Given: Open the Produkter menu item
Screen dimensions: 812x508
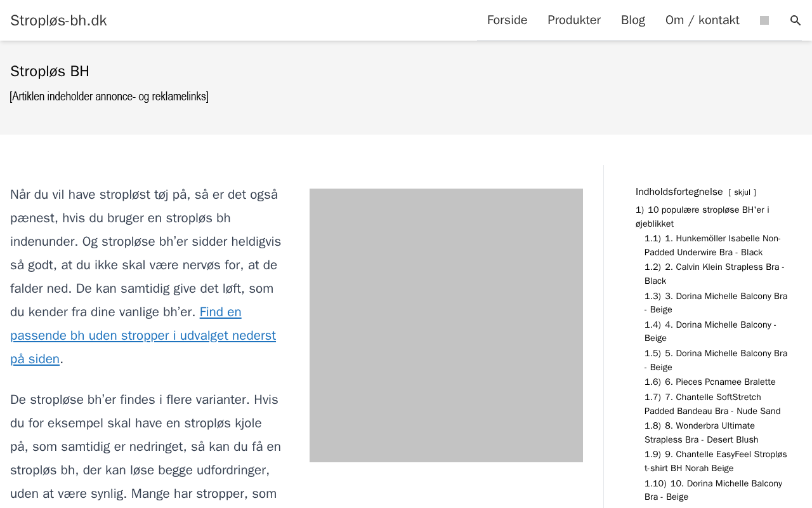Looking at the screenshot, I should point(574,20).
